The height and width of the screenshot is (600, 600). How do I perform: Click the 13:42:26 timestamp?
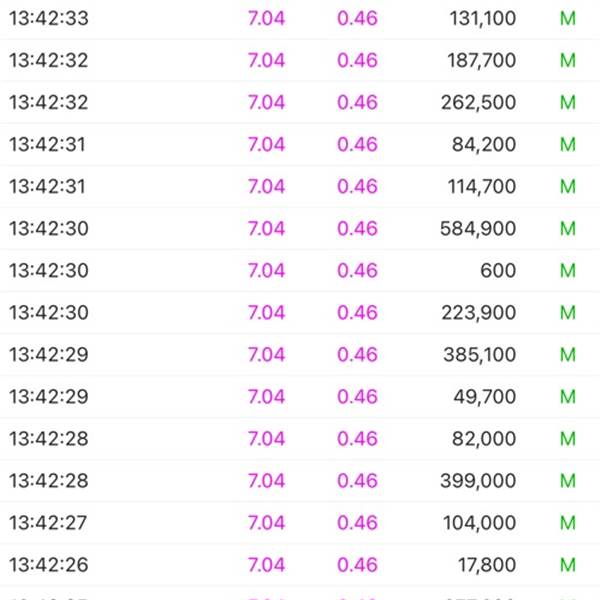tap(49, 565)
